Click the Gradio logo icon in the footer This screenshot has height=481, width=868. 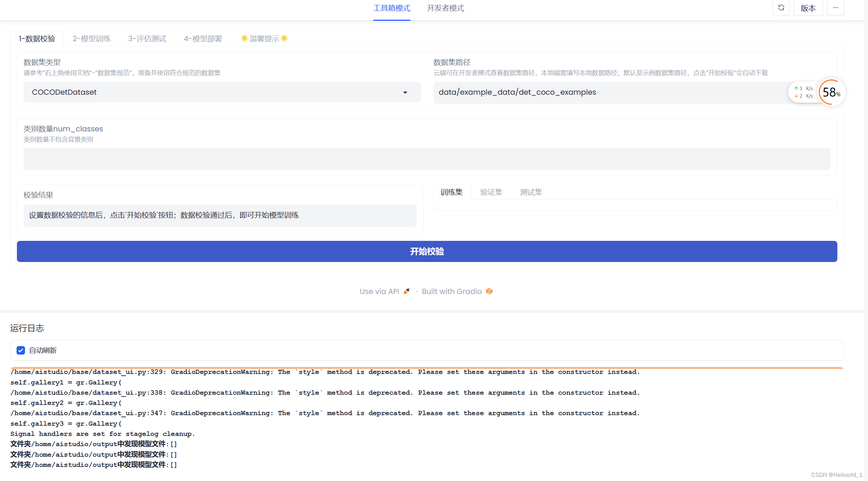tap(489, 291)
